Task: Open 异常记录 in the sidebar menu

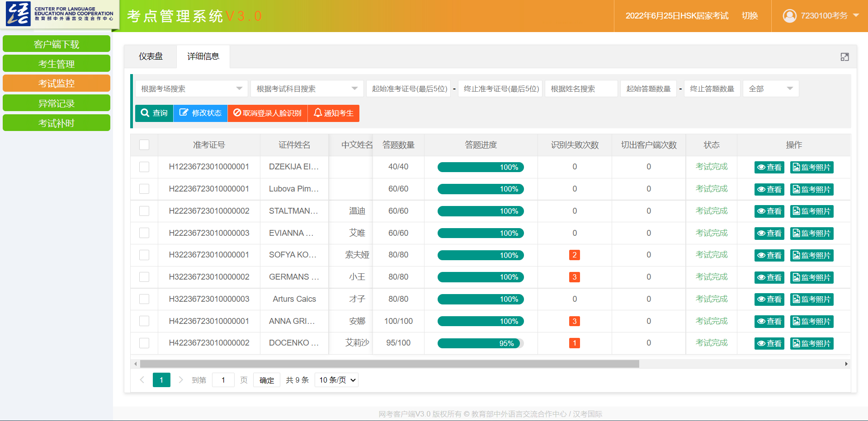Action: click(x=57, y=103)
